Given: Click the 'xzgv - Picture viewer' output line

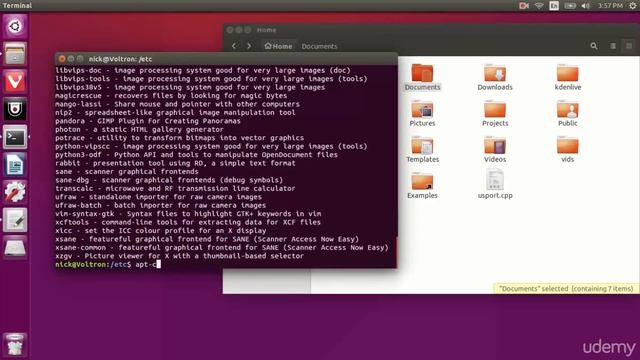Looking at the screenshot, I should 180,256.
